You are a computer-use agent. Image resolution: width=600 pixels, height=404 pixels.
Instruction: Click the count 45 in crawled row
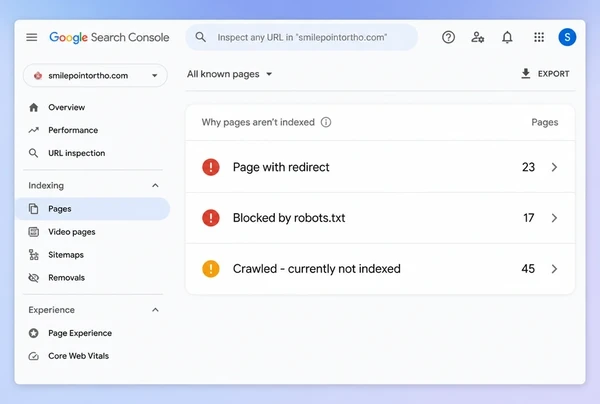[x=528, y=269]
